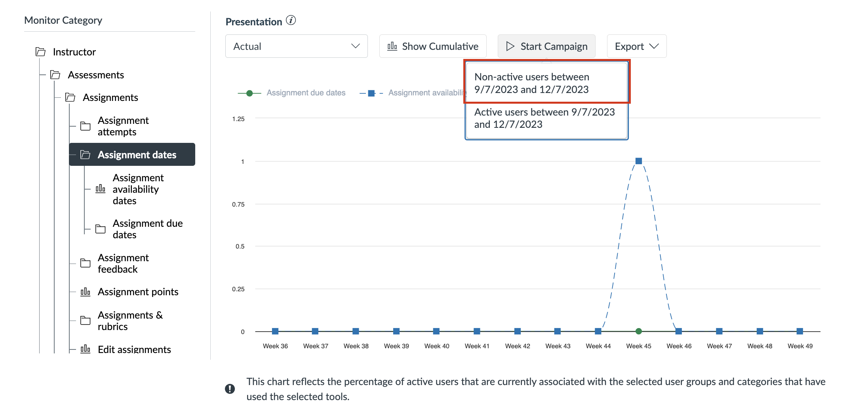Click the folder icon beside Assignment attempts

tap(85, 126)
